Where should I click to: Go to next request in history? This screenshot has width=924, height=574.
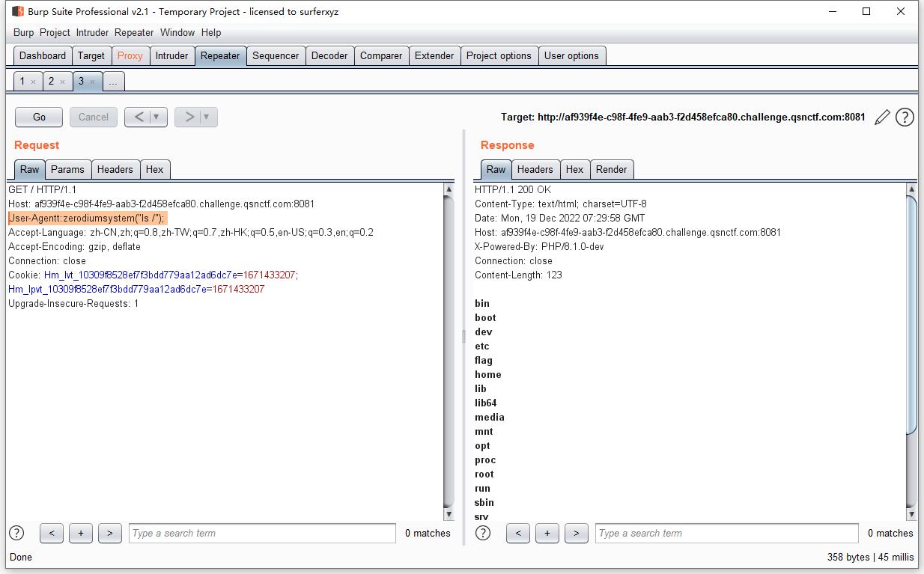[189, 117]
